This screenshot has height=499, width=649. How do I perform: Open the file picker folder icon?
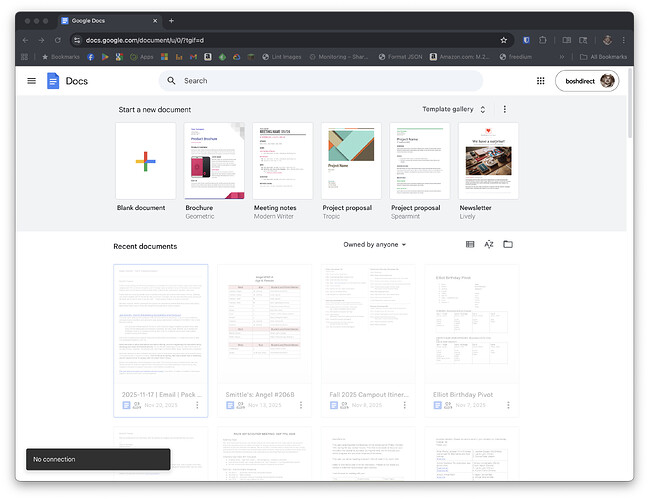tap(508, 245)
